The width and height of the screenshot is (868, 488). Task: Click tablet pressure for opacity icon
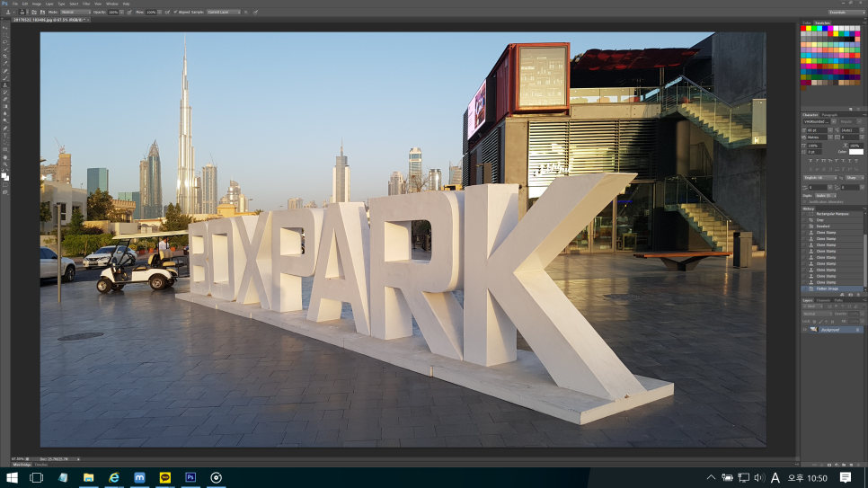[x=129, y=13]
